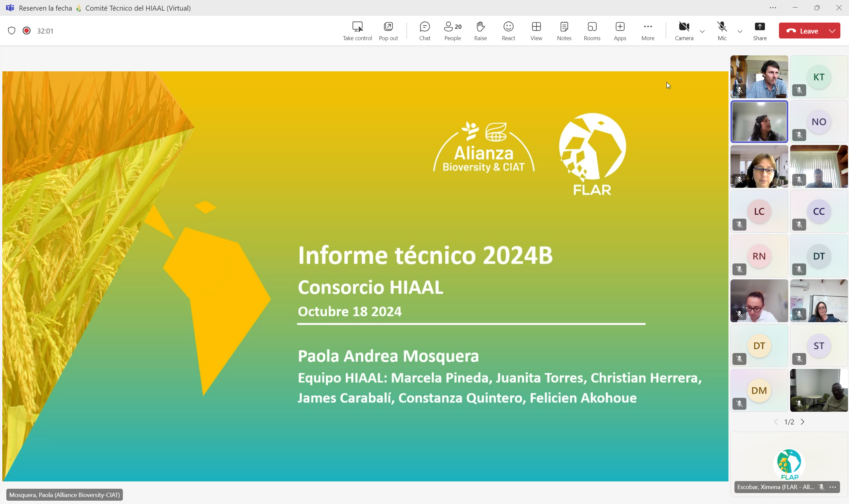The image size is (849, 504).
Task: Open the React emoji menu
Action: click(x=508, y=31)
